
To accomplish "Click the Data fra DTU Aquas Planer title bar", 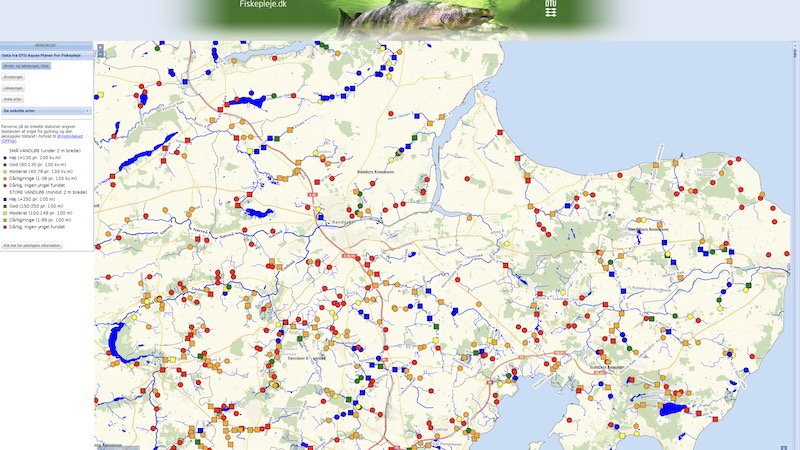I will 46,55.
